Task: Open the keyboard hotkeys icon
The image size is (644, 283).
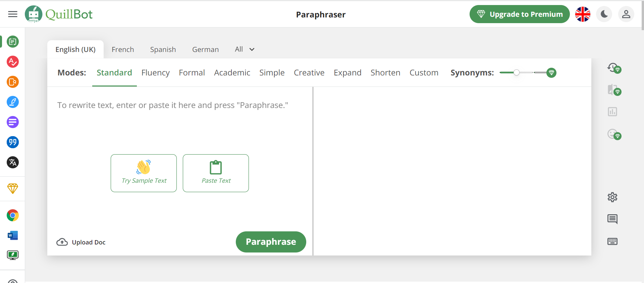Action: 612,241
